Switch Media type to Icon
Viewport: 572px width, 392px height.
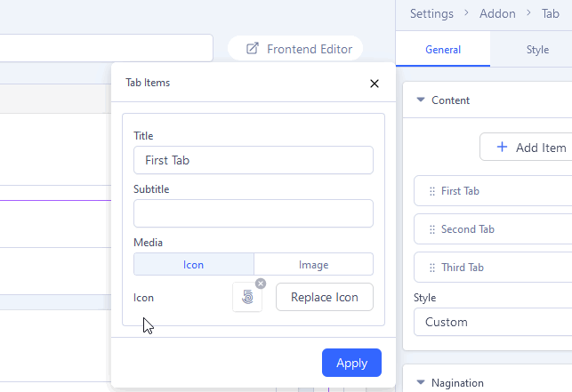[x=194, y=265]
